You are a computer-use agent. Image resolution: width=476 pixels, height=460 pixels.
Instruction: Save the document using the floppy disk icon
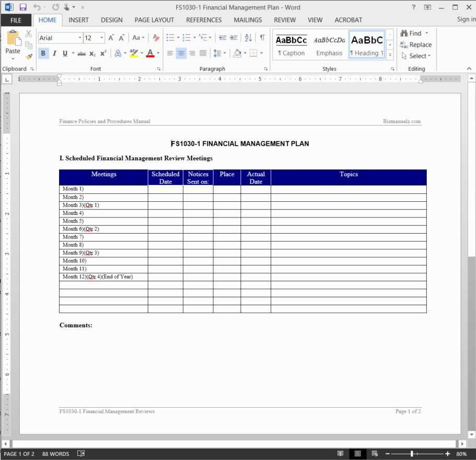pos(22,7)
